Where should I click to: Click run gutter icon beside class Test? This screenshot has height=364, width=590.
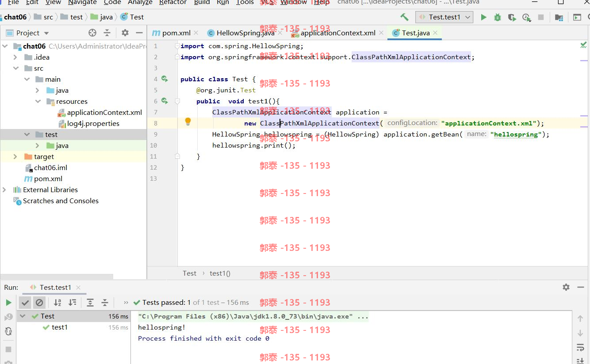[x=165, y=79]
